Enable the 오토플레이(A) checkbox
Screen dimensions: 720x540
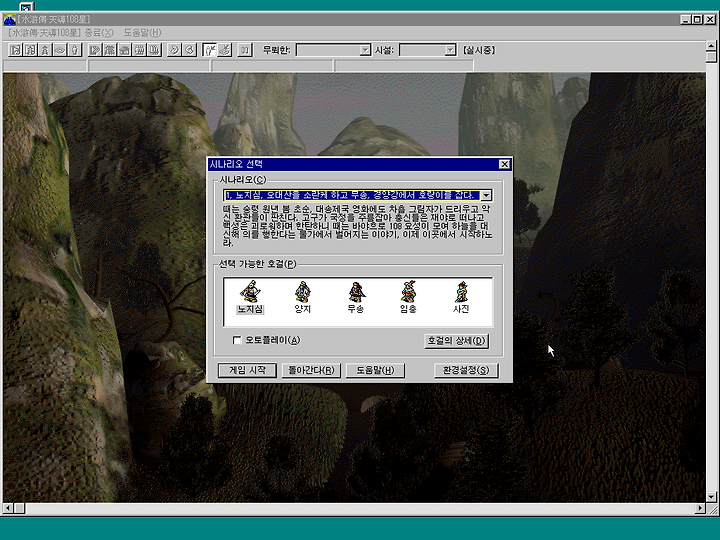pyautogui.click(x=237, y=340)
